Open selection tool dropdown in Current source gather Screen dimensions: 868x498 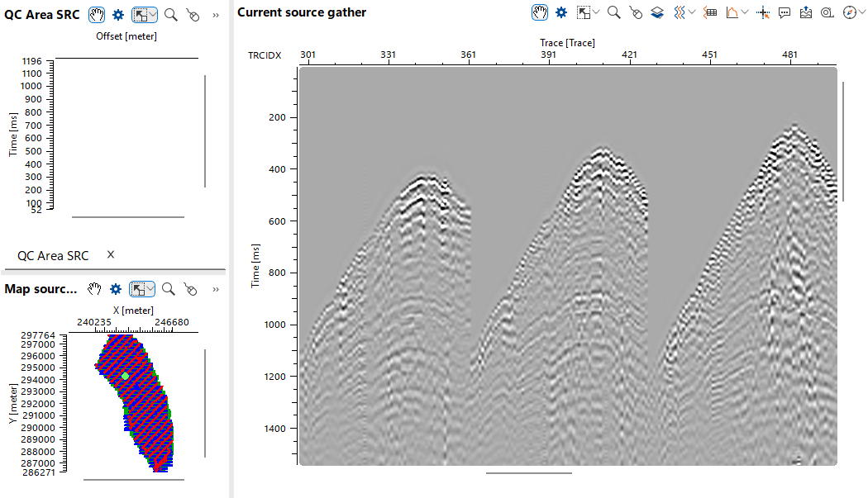pyautogui.click(x=596, y=12)
